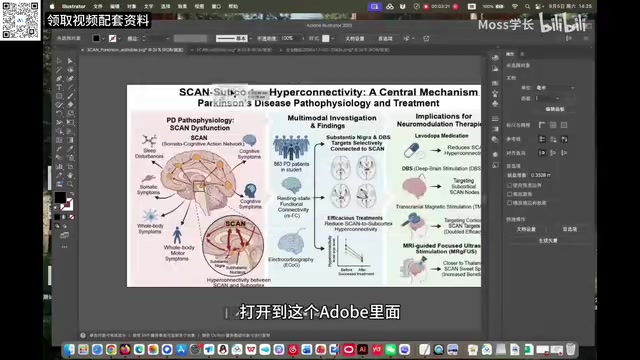This screenshot has height=360, width=640.
Task: Click the Ai Illustrator icon in the Dock
Action: (x=362, y=349)
